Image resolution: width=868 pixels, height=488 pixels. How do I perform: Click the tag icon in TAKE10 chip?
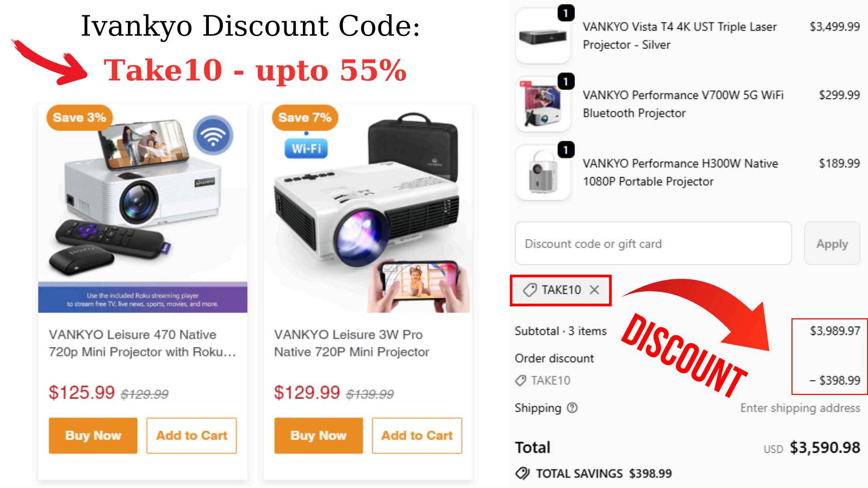point(529,290)
